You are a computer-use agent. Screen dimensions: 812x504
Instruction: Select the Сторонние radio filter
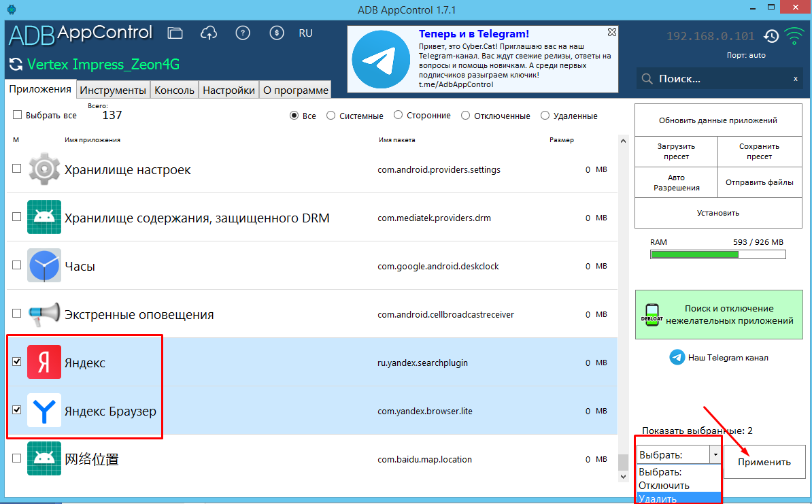399,115
